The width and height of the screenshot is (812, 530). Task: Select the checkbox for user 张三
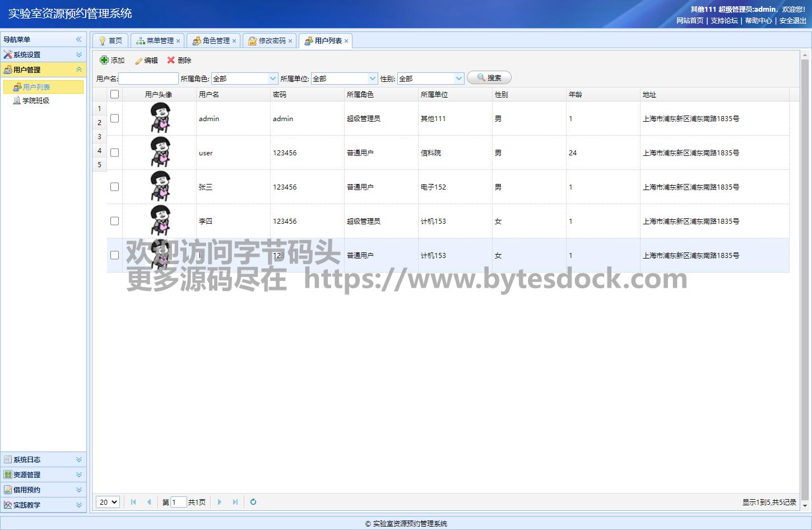115,187
